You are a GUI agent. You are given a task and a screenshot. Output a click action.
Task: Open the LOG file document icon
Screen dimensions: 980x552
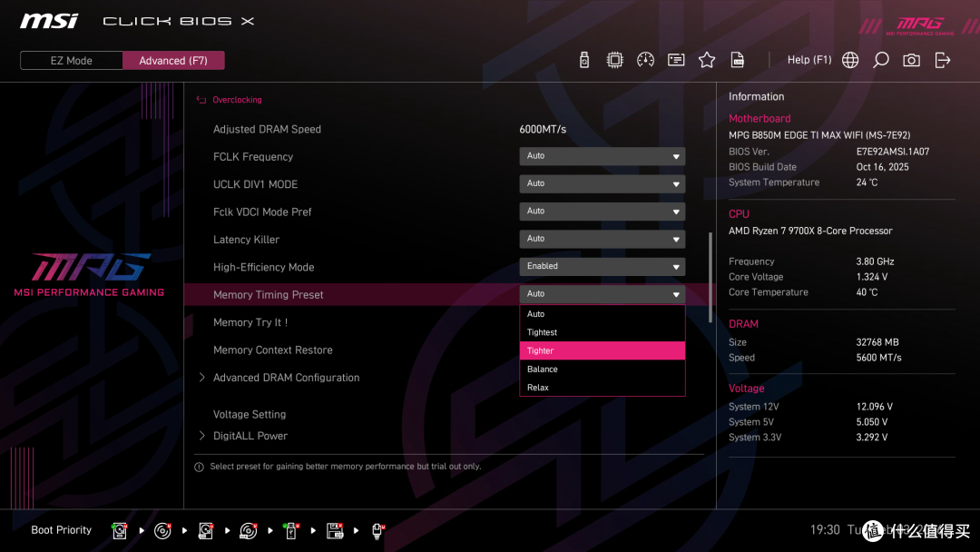point(738,60)
